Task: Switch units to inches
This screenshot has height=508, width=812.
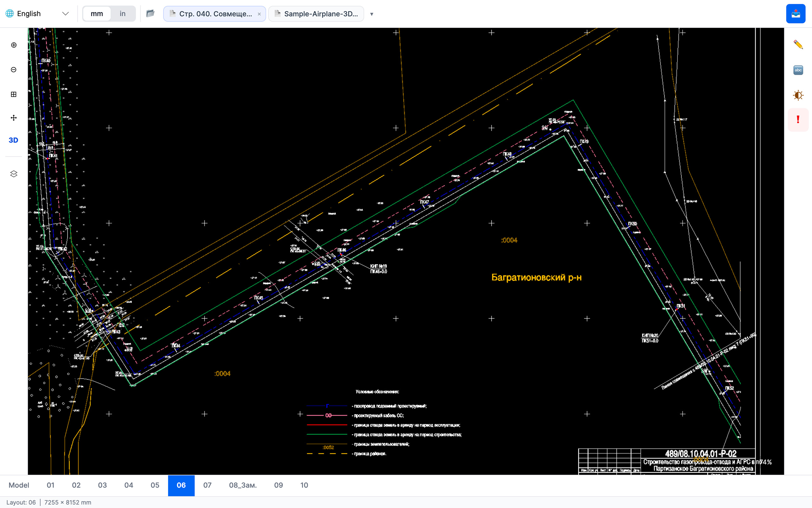Action: 122,14
